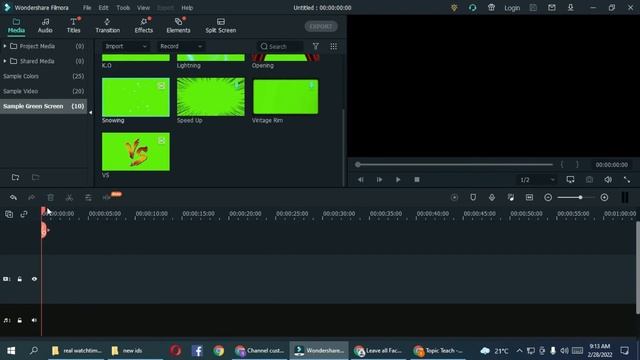Click the step back playback button

(360, 180)
